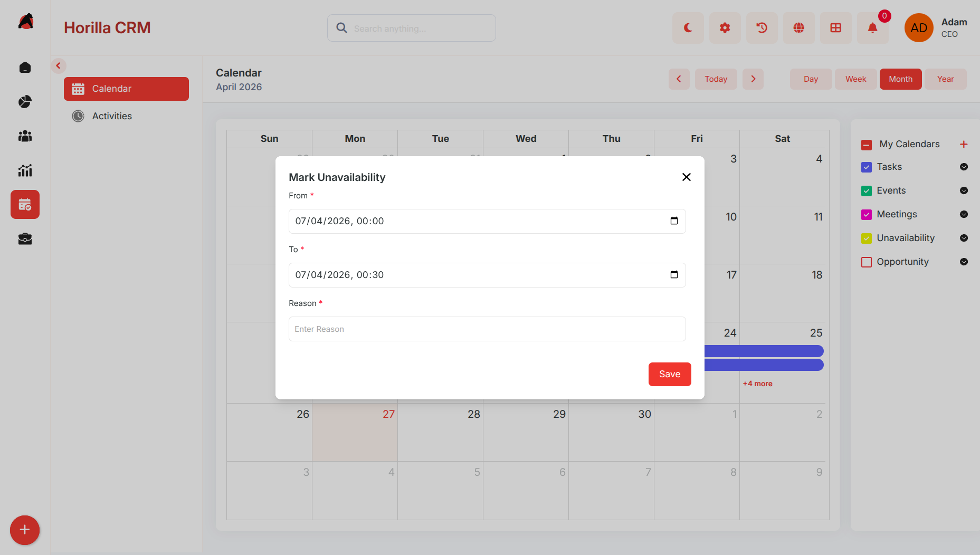Expand the Events color dropdown
Image resolution: width=980 pixels, height=555 pixels.
coord(964,190)
